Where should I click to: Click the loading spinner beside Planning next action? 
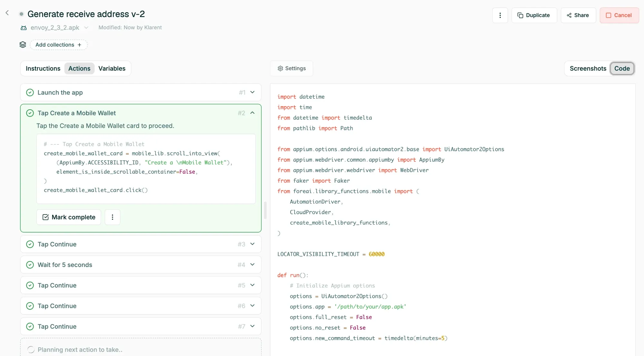click(x=31, y=350)
